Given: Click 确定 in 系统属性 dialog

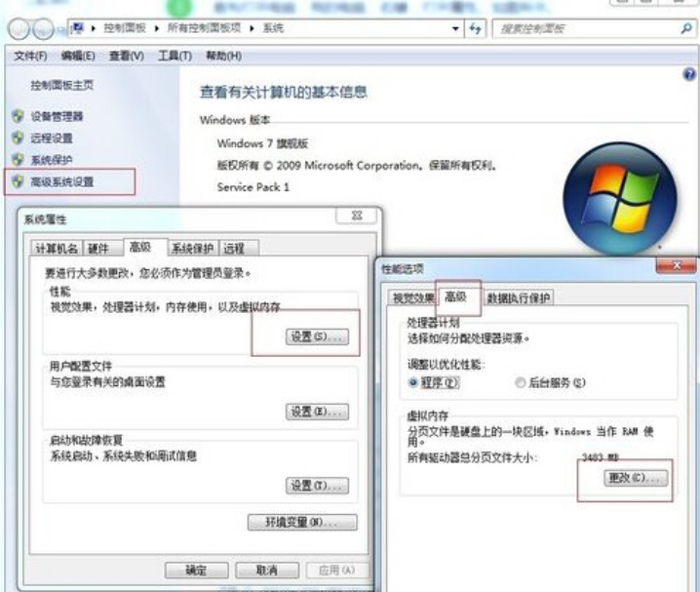Looking at the screenshot, I should pyautogui.click(x=196, y=570).
